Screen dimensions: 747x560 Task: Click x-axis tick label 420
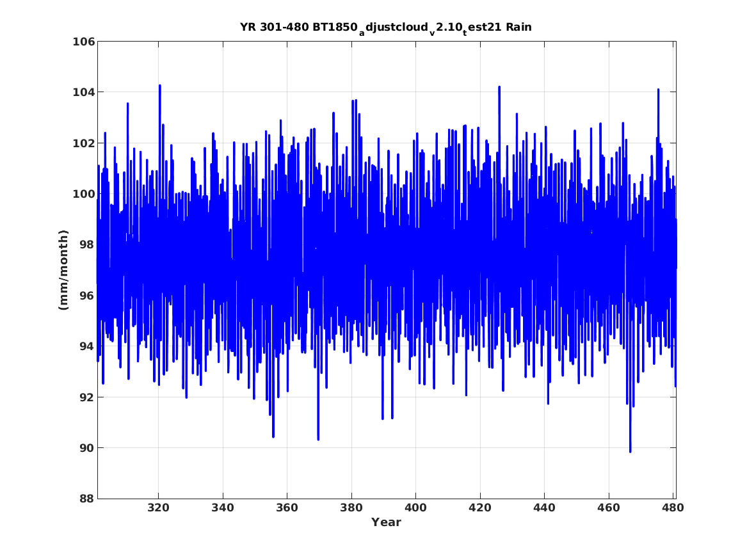click(x=480, y=508)
